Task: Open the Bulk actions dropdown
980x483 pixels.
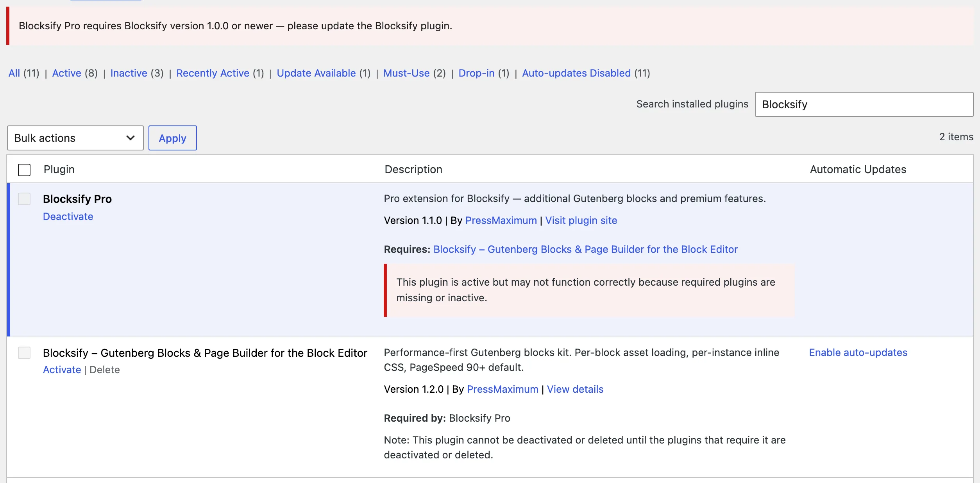Action: (x=75, y=138)
